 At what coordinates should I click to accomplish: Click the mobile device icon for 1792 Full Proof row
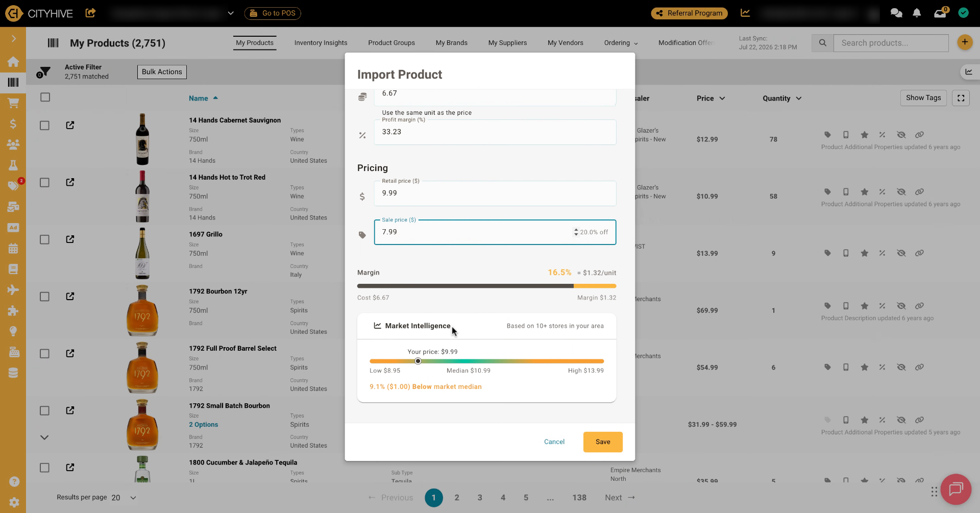click(x=846, y=367)
